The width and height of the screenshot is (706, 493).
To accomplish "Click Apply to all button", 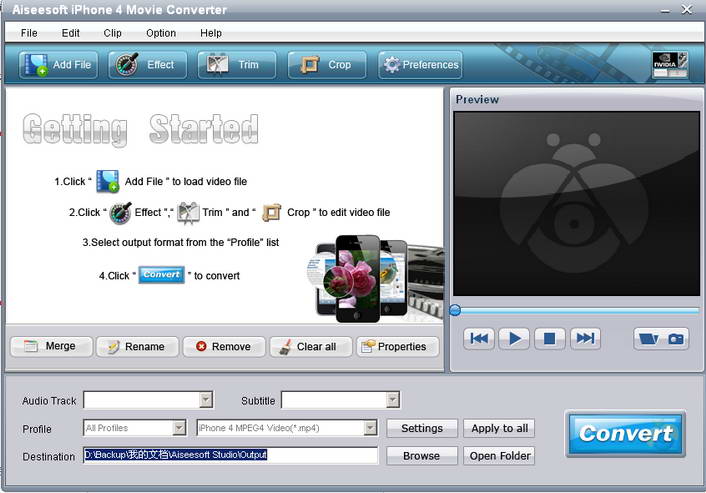I will click(499, 428).
